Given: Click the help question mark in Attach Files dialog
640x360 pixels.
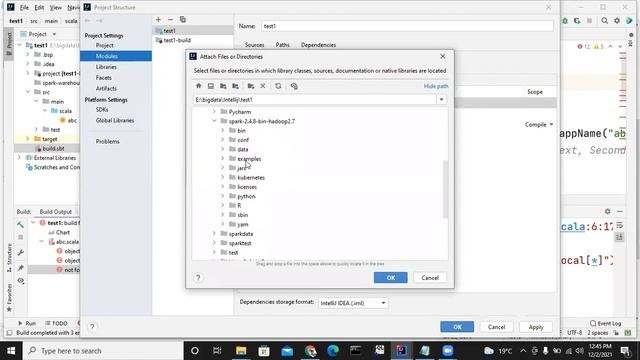Looking at the screenshot, I should point(198,278).
